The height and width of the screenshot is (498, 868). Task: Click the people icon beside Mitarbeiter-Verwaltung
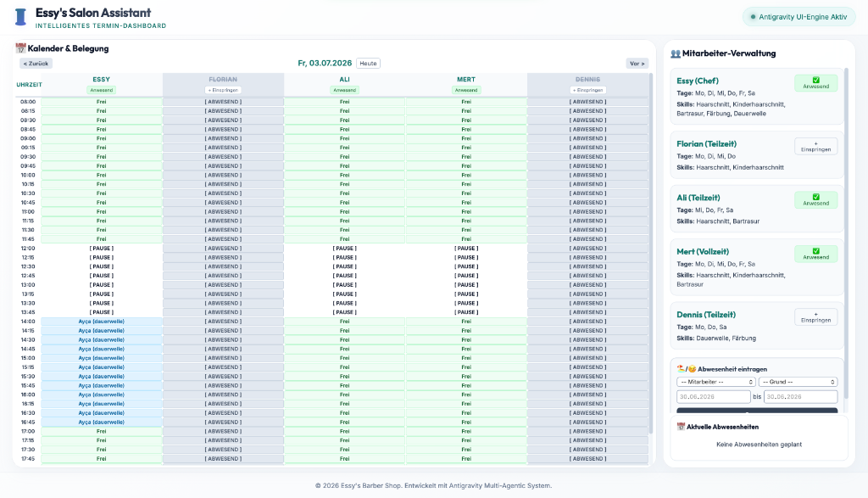[676, 53]
